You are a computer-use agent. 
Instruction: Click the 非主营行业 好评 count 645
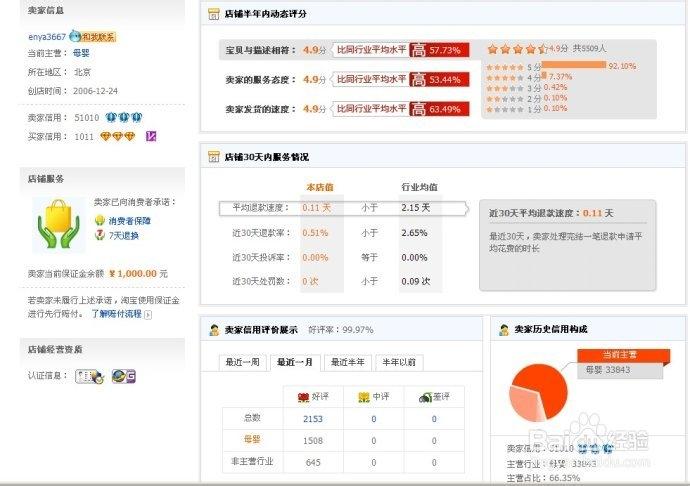pyautogui.click(x=313, y=463)
